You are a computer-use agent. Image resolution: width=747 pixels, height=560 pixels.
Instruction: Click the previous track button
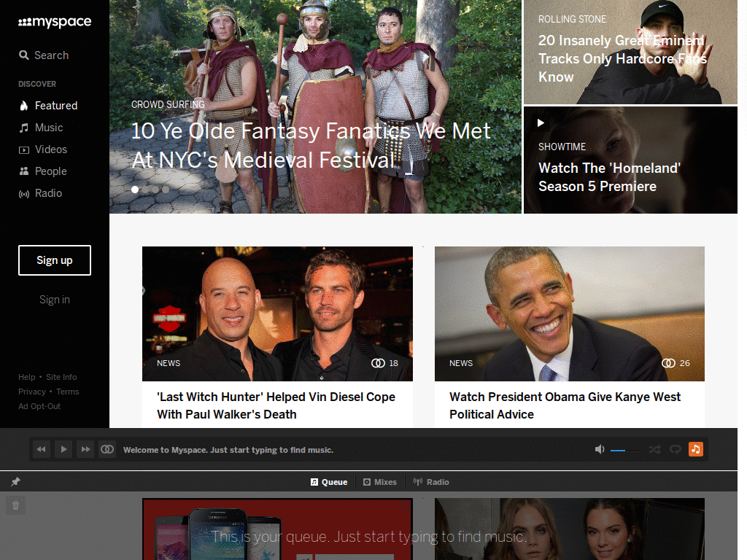[x=42, y=449]
